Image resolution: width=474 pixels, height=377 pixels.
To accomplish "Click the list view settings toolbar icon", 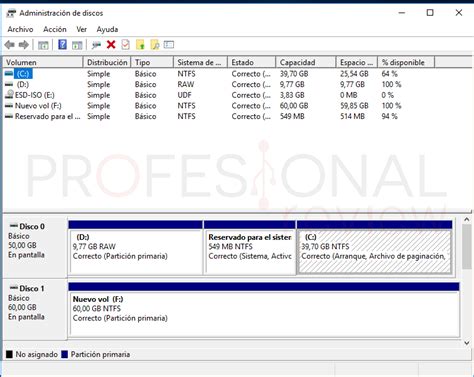I will 169,44.
